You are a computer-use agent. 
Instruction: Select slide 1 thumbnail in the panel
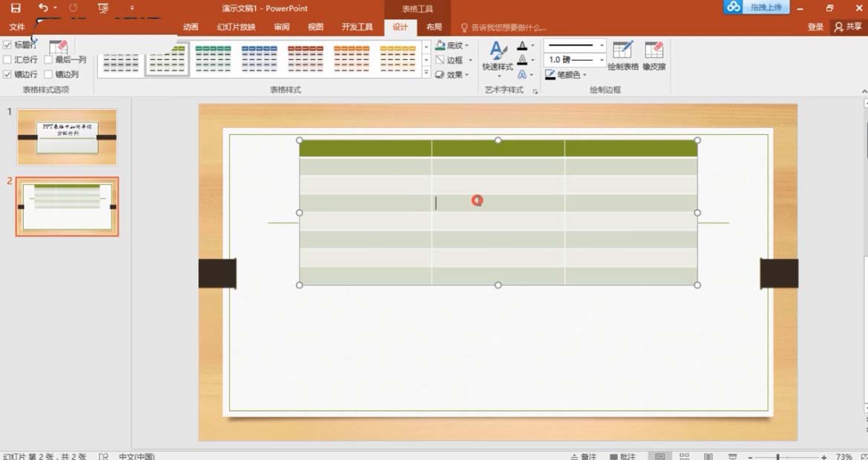pyautogui.click(x=67, y=137)
